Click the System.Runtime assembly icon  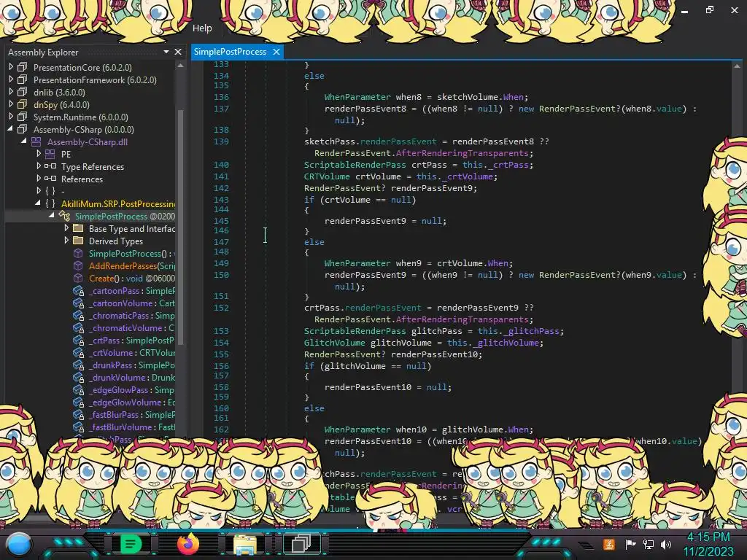(x=23, y=117)
